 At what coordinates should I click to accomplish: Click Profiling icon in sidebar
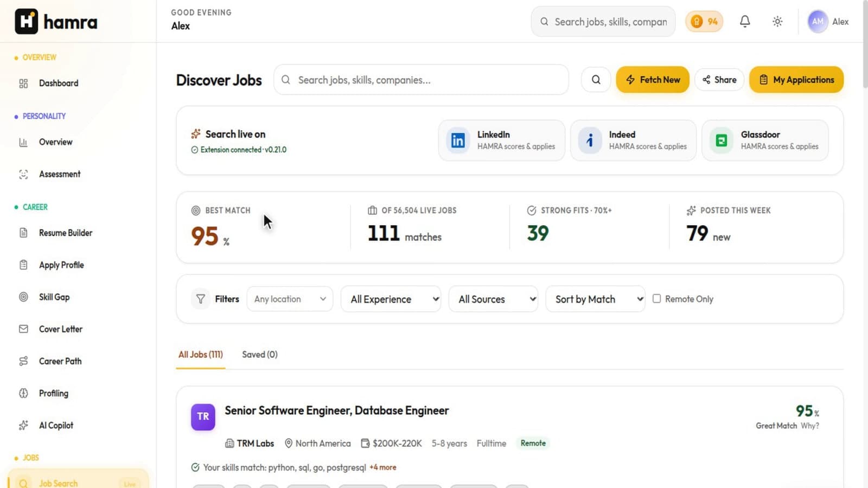(23, 393)
